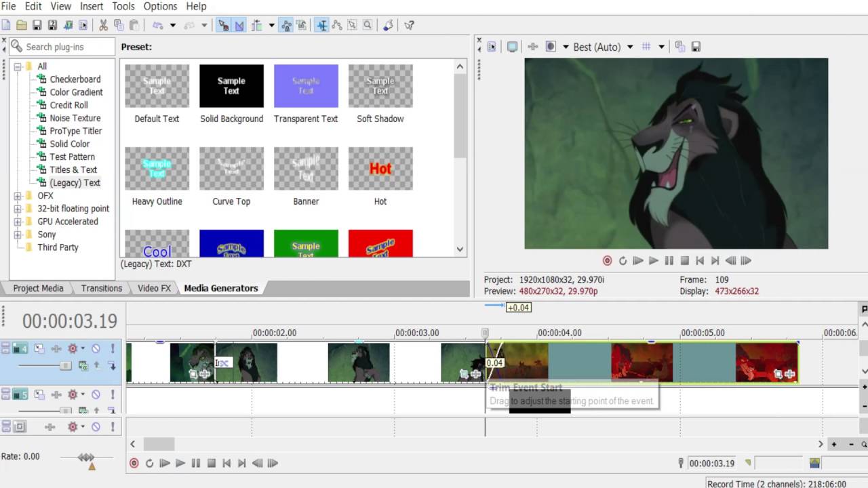
Task: Open the Insert menu
Action: [x=92, y=6]
